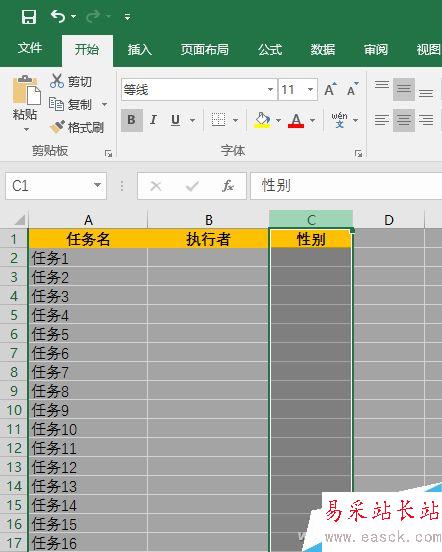Toggle Underline formatting
Viewport: 442px width, 552px height.
coord(175,120)
